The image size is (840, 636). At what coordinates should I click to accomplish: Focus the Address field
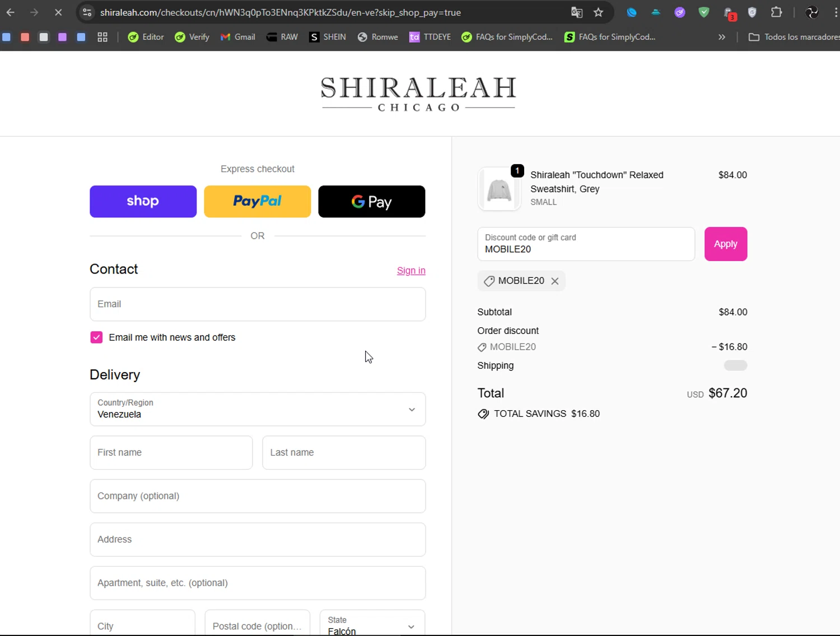tap(258, 540)
